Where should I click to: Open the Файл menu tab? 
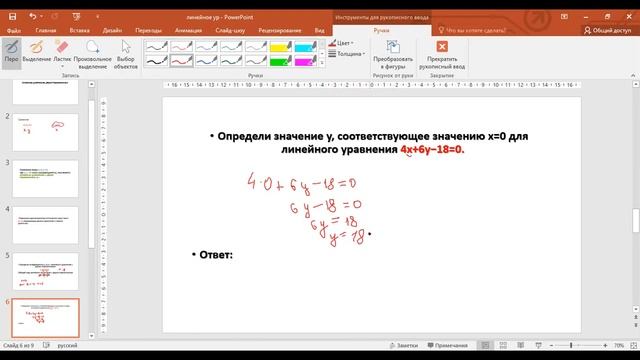pos(13,31)
